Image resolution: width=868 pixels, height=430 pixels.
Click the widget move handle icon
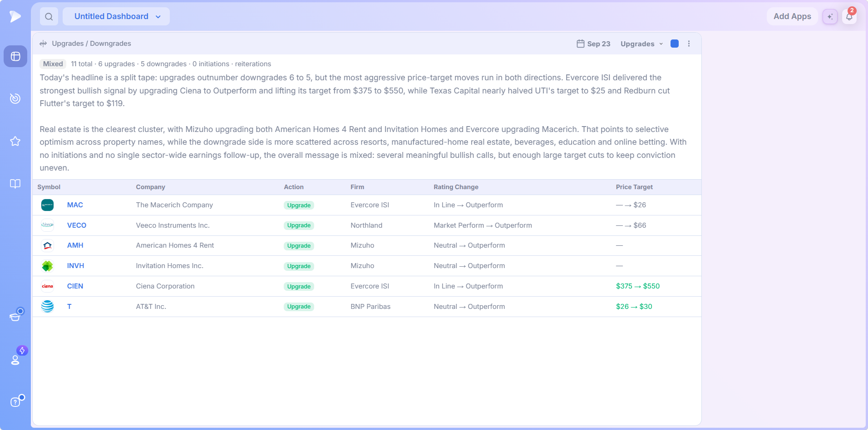point(43,44)
